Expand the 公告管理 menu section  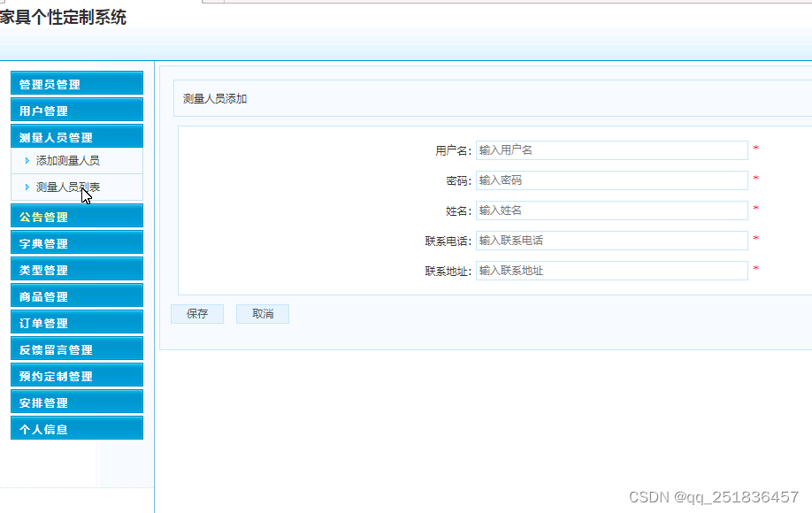(77, 216)
